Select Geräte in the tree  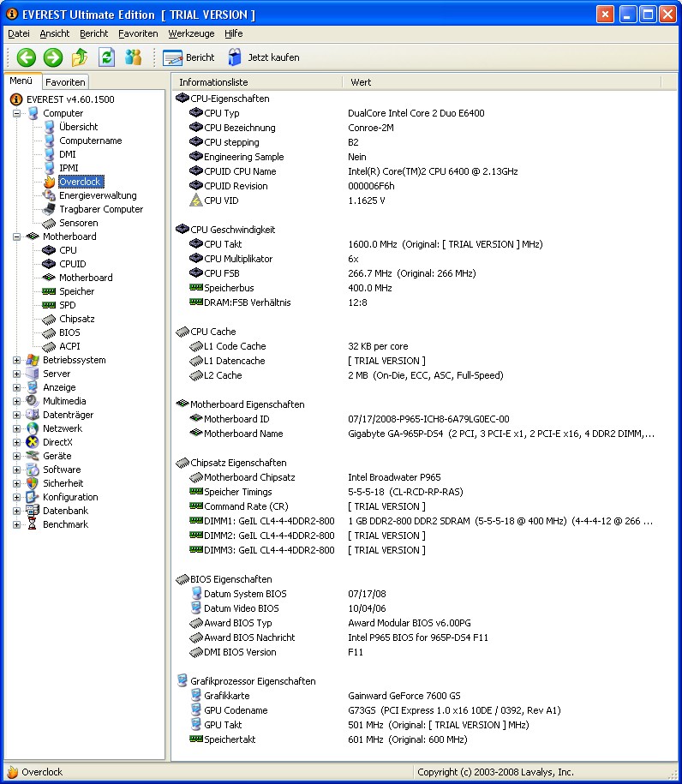coord(57,456)
